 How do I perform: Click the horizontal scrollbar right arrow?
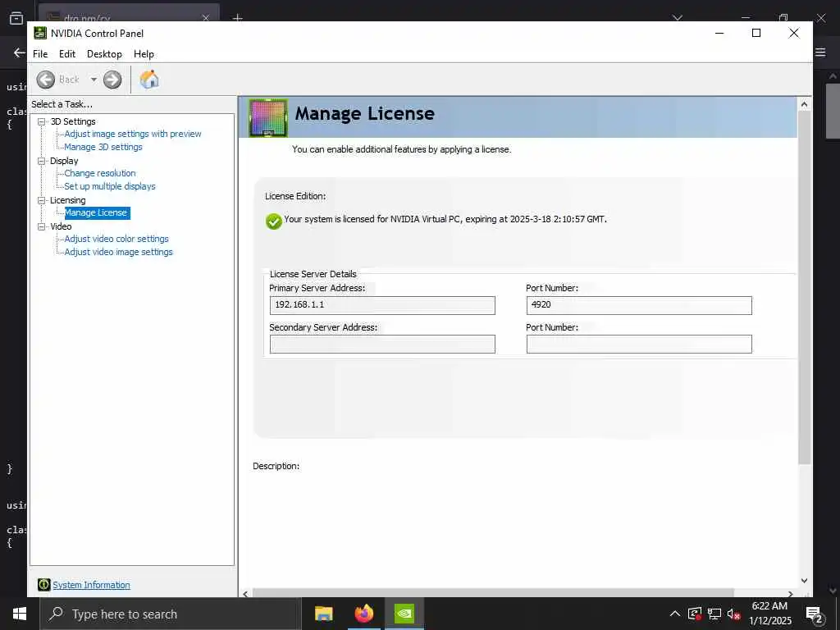click(x=790, y=594)
